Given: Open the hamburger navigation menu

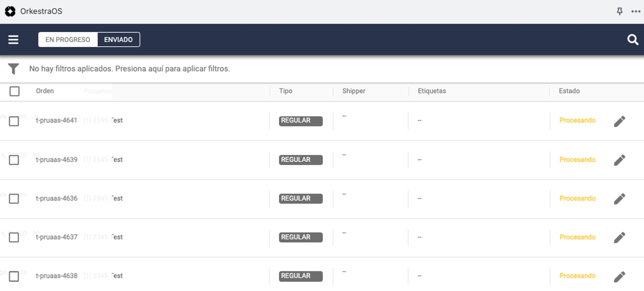Looking at the screenshot, I should (13, 40).
